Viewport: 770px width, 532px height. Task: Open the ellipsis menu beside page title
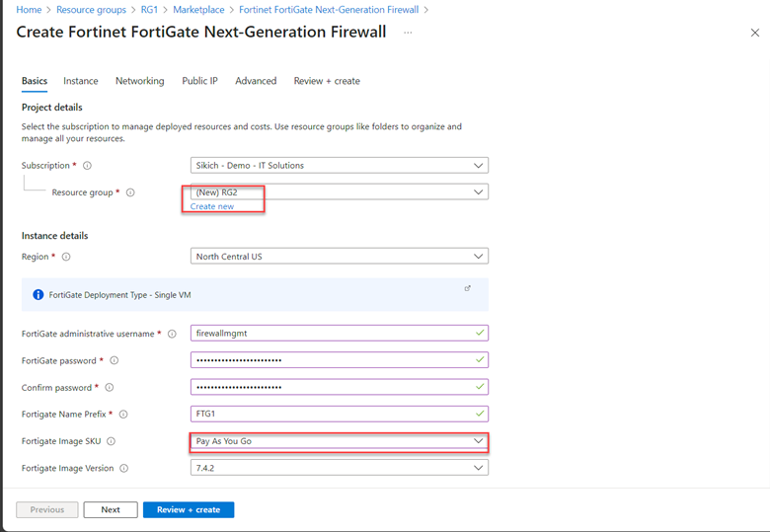click(x=408, y=33)
